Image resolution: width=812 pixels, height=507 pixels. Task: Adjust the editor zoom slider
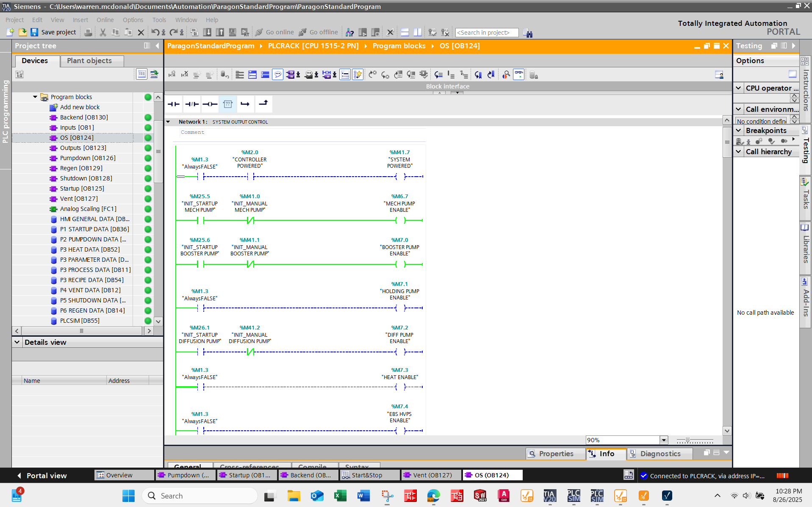coord(687,440)
